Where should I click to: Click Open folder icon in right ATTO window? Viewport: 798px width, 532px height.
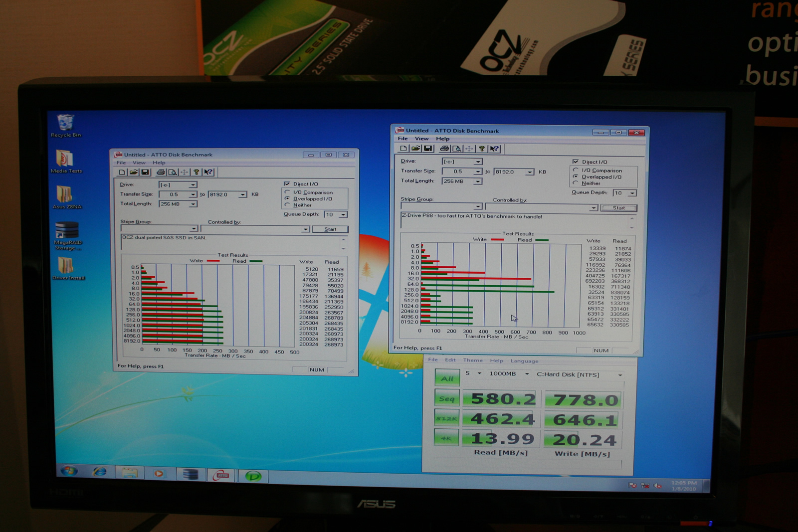pyautogui.click(x=415, y=149)
